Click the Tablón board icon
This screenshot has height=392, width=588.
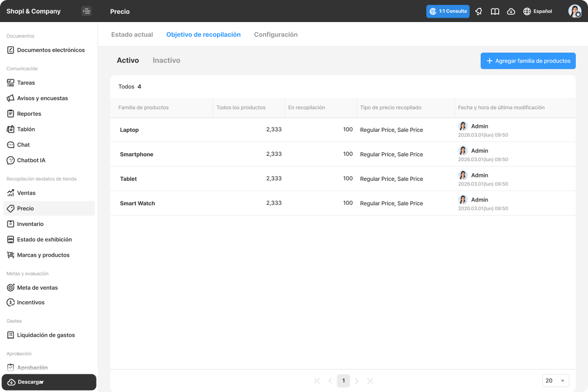[x=10, y=129]
